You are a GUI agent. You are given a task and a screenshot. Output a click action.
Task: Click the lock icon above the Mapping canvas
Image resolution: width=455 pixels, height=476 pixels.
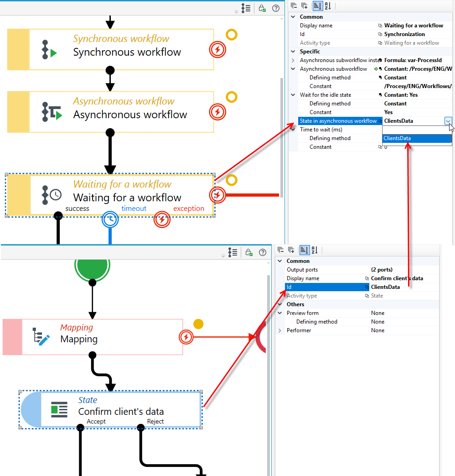249,252
